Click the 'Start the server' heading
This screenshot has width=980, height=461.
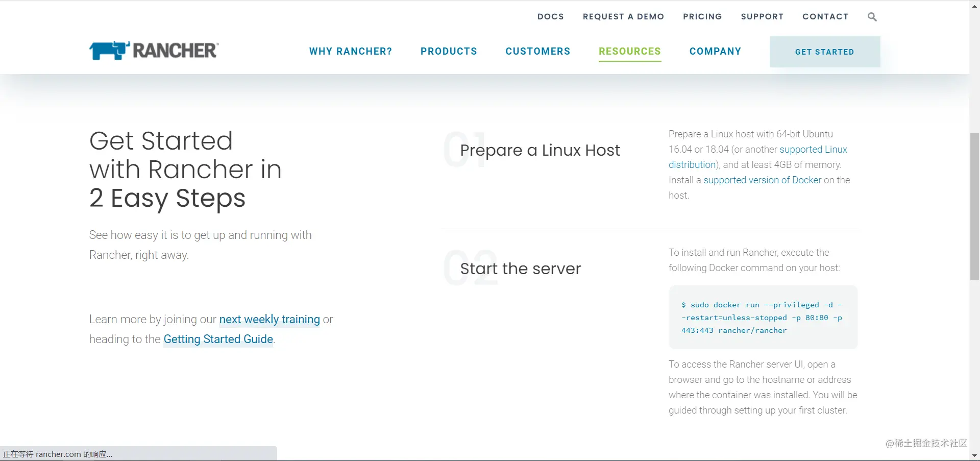[521, 269]
